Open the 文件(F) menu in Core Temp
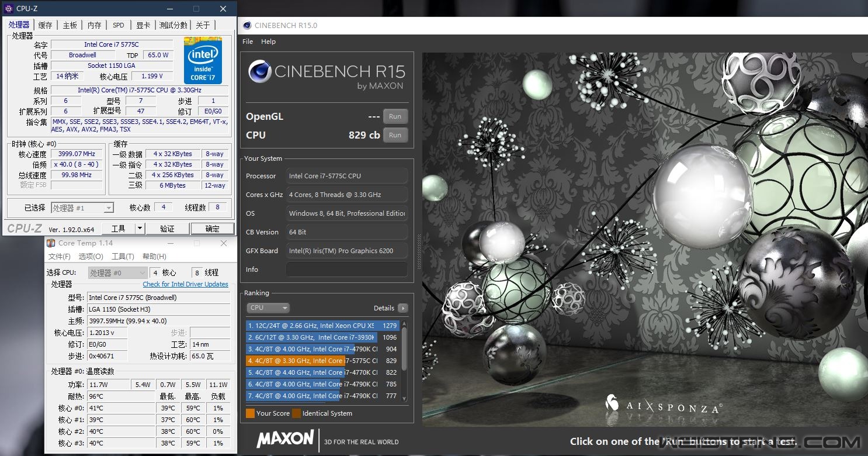This screenshot has width=868, height=456. point(59,257)
